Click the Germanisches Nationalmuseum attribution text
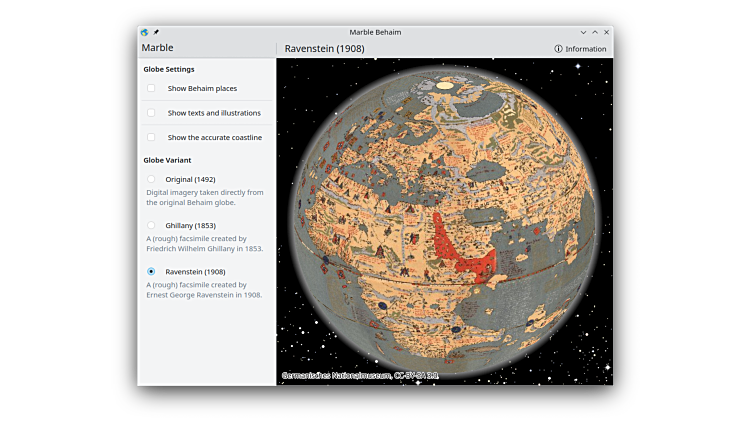Image resolution: width=752 pixels, height=423 pixels. click(x=360, y=375)
